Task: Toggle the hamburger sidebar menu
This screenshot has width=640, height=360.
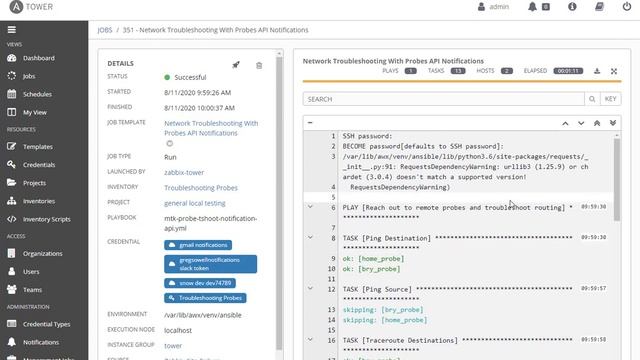Action: click(11, 30)
